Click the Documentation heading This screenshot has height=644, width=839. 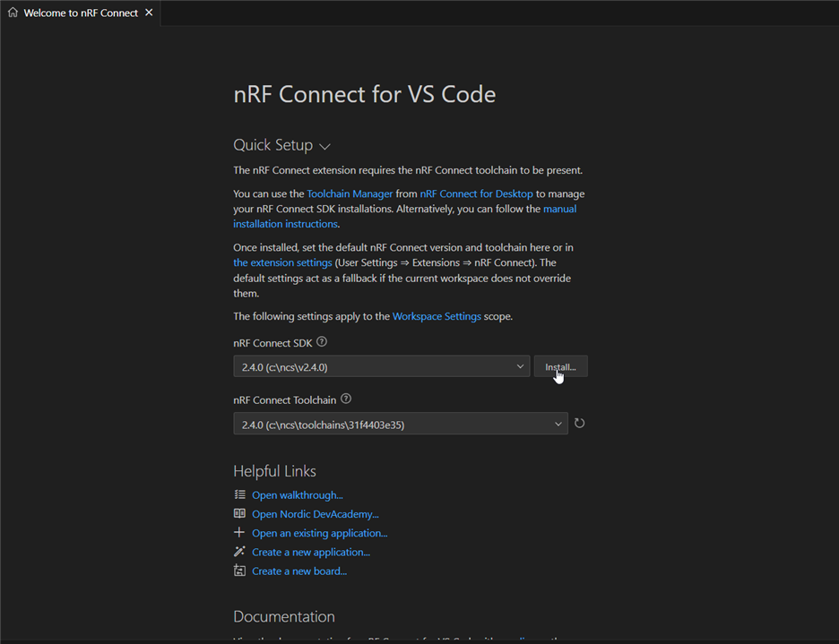click(284, 617)
